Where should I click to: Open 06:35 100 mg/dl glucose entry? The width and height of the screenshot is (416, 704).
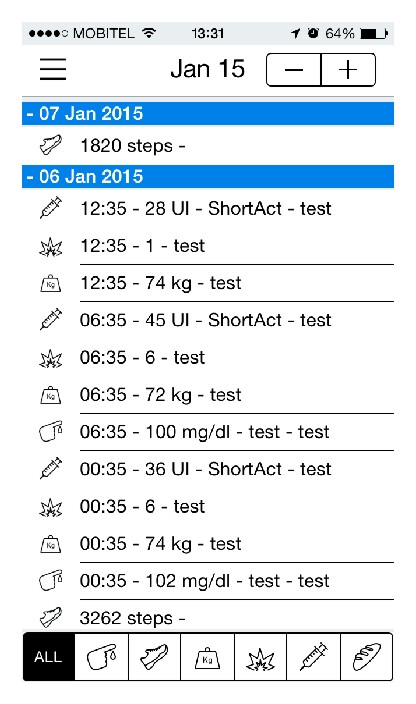click(208, 432)
